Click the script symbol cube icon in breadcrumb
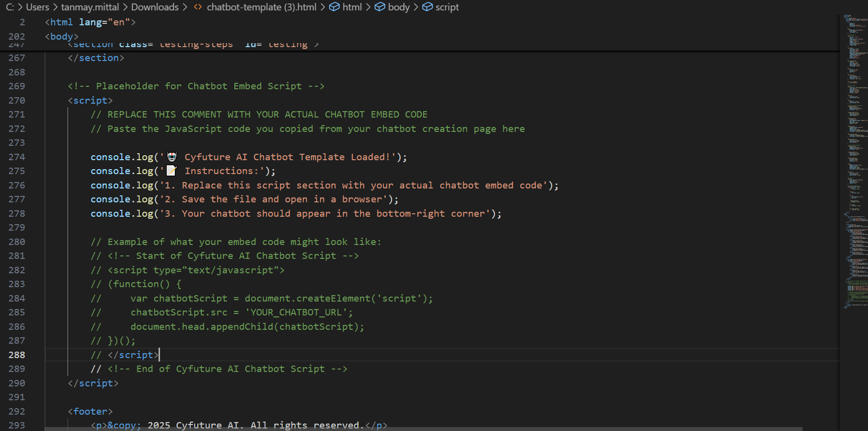Screen dimensions: 868x431 427,7
